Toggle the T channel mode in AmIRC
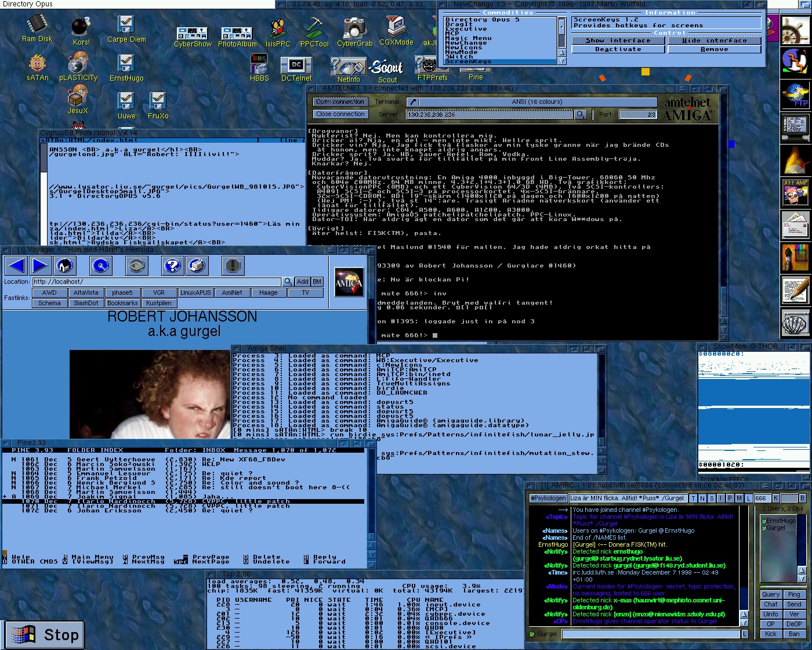This screenshot has width=812, height=650. pyautogui.click(x=693, y=498)
